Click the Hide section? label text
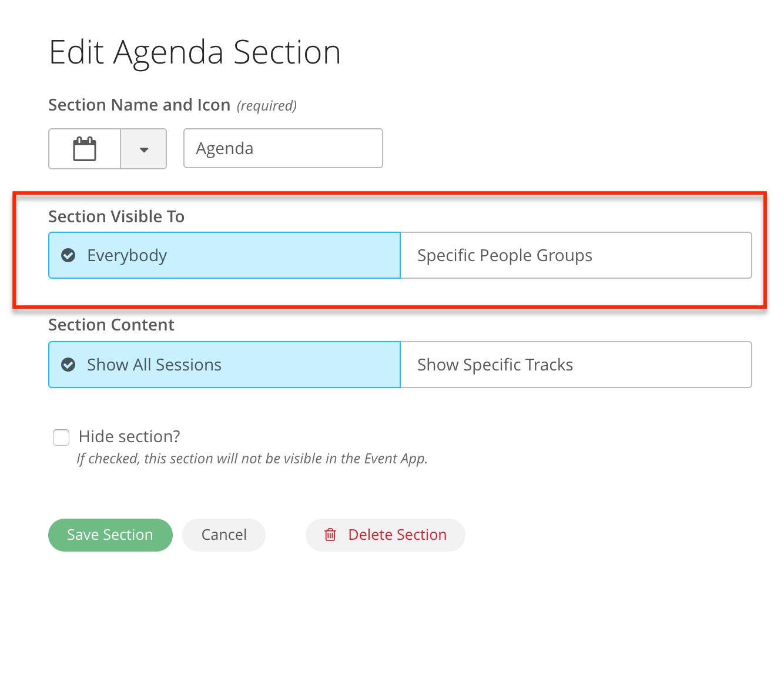Image resolution: width=784 pixels, height=688 pixels. coord(129,436)
